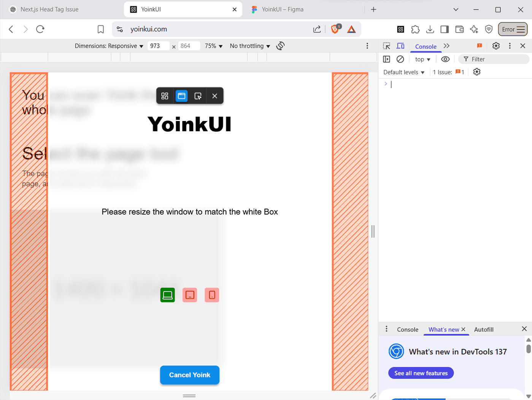Switch to Next.js Head Tag Issue tab
Viewport: 532px width, 400px height.
click(x=49, y=10)
